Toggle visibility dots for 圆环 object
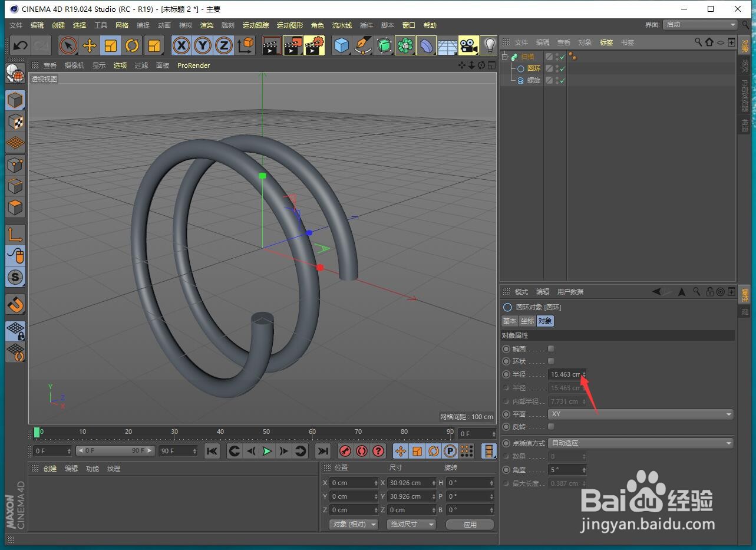Viewport: 756px width, 550px height. (x=557, y=68)
